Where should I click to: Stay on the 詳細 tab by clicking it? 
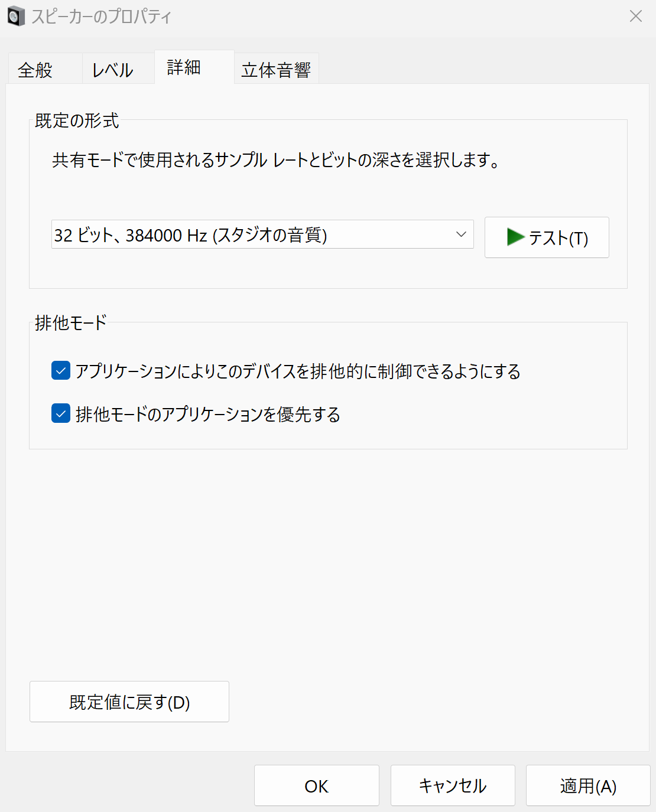pos(184,67)
